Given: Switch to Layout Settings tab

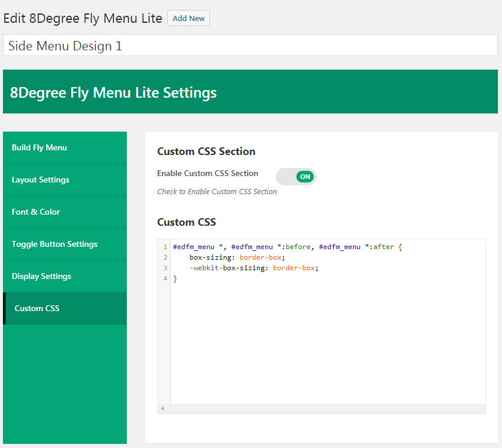Looking at the screenshot, I should pyautogui.click(x=65, y=180).
